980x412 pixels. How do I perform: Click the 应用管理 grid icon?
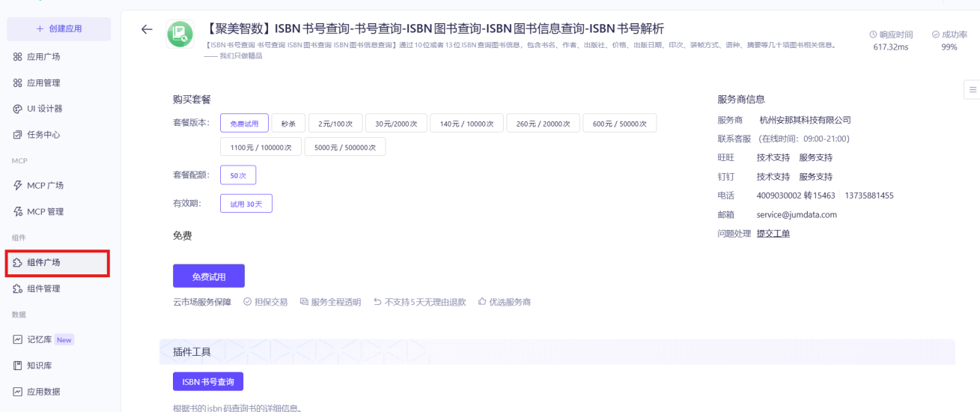point(18,83)
